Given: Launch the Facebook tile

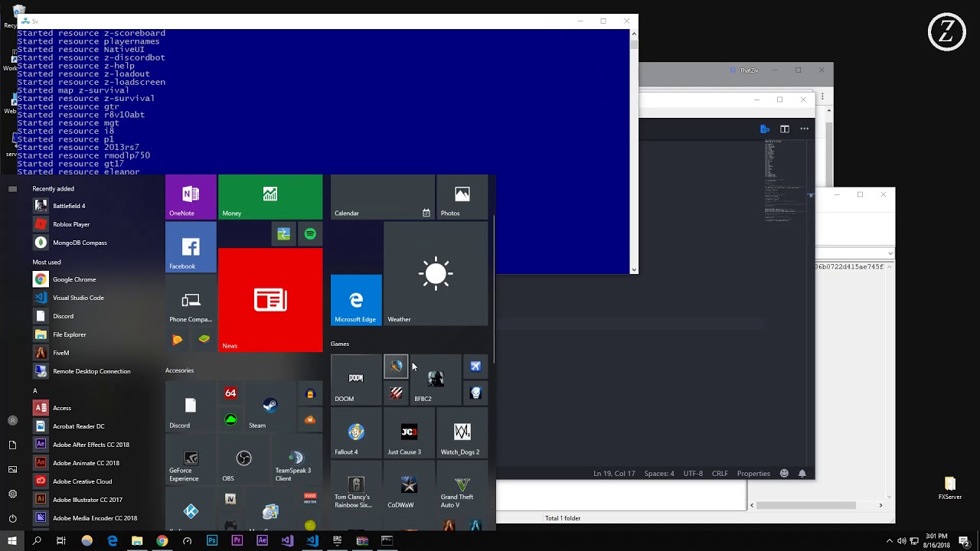Looking at the screenshot, I should coord(191,247).
